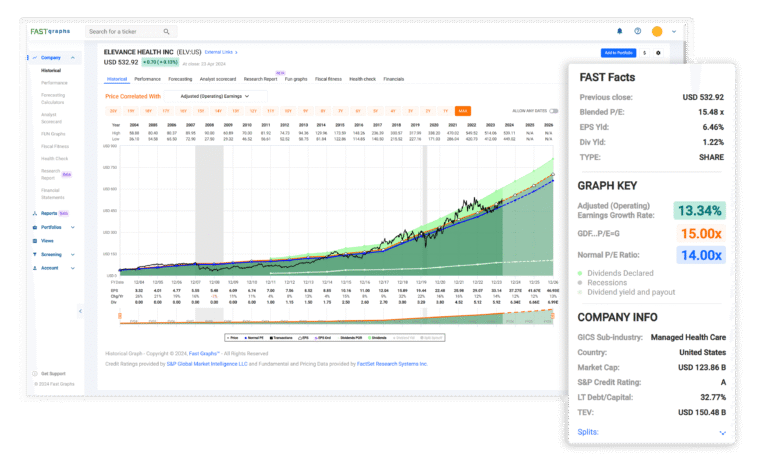
Task: Click the Company chart icon in sidebar
Action: 35,58
